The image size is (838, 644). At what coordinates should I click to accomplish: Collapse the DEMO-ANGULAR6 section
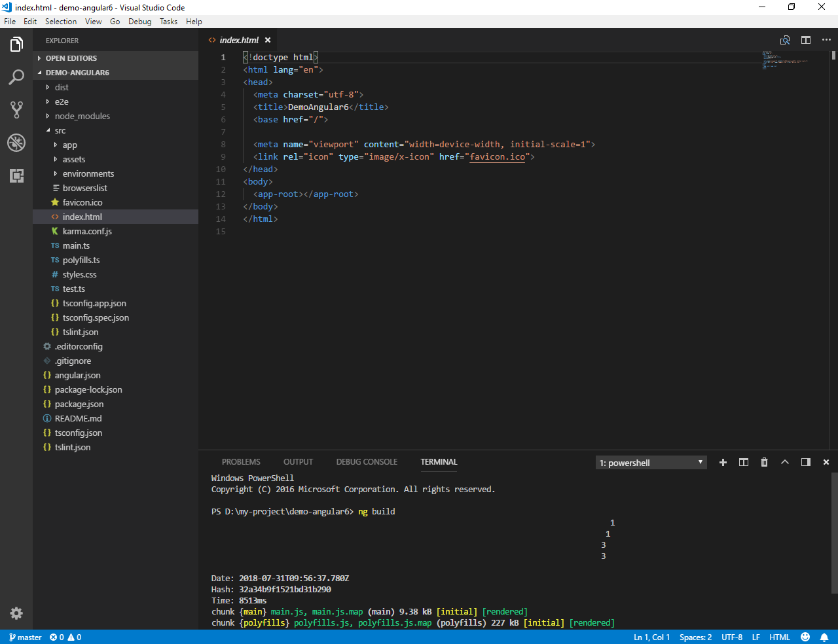click(115, 73)
